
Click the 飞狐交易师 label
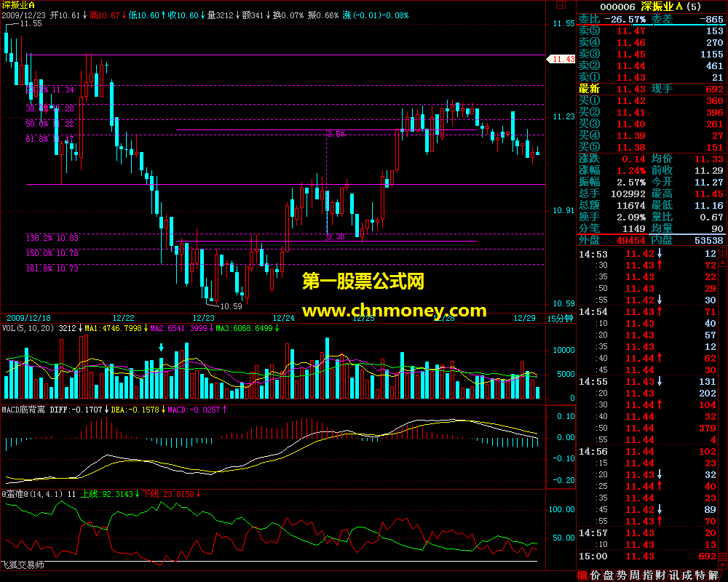23,565
